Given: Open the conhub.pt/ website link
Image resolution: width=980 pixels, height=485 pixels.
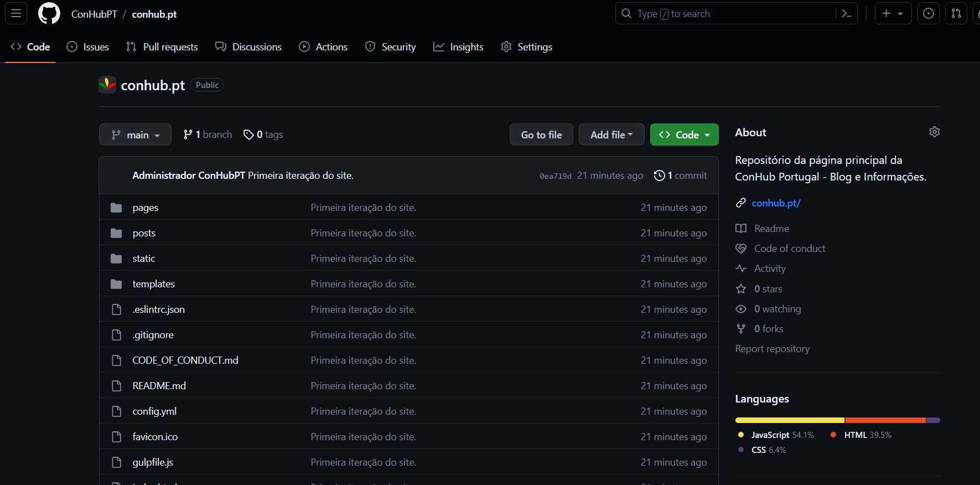Looking at the screenshot, I should point(776,203).
